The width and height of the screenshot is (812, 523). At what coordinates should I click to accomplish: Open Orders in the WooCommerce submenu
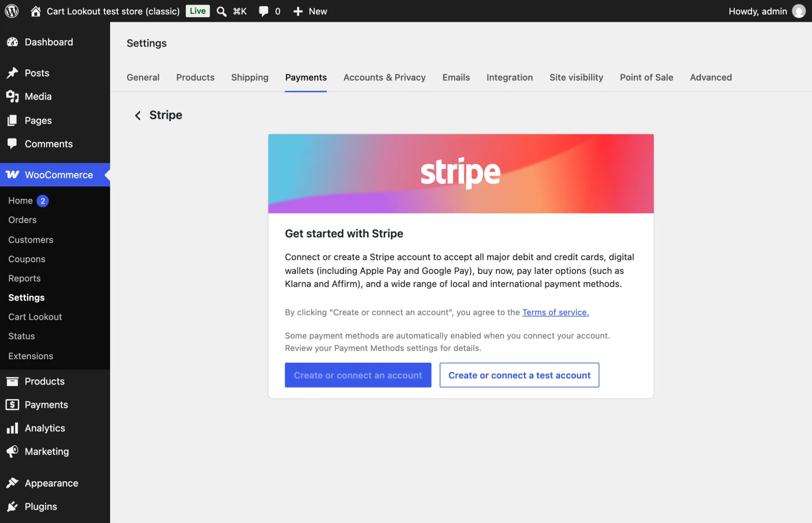pos(22,220)
